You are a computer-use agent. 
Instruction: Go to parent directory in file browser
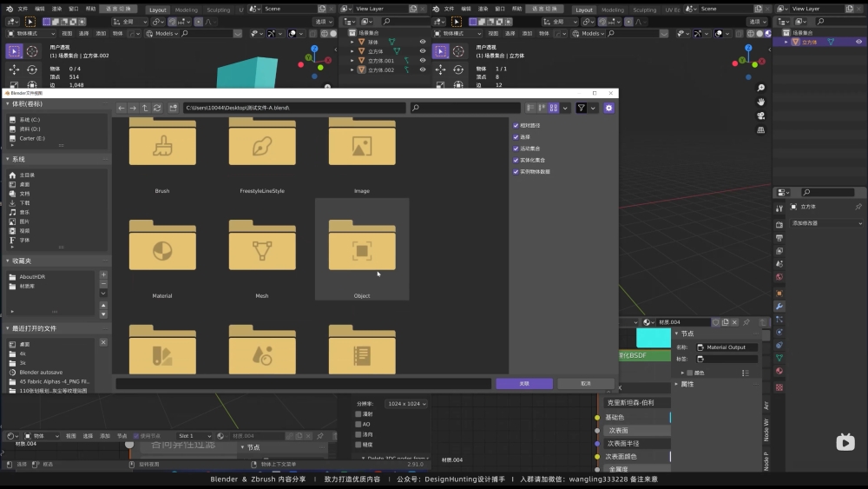pyautogui.click(x=145, y=108)
